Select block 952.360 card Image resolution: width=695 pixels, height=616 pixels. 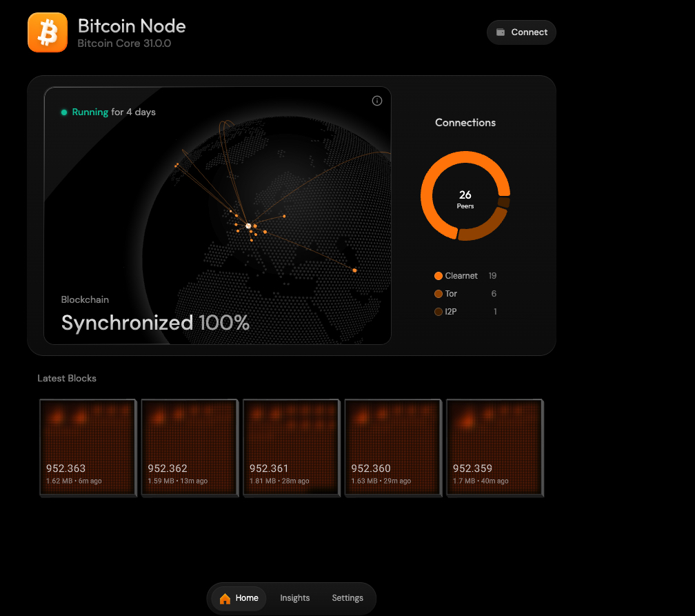393,448
